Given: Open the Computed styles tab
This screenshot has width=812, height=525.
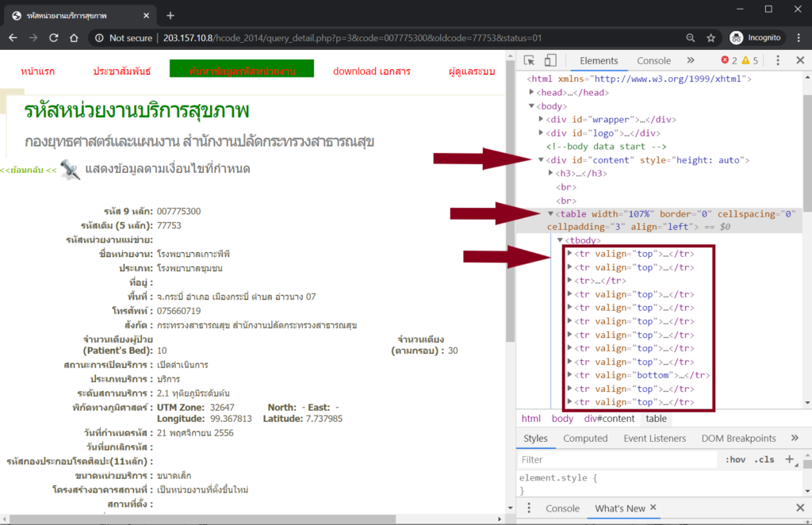Looking at the screenshot, I should click(x=585, y=439).
